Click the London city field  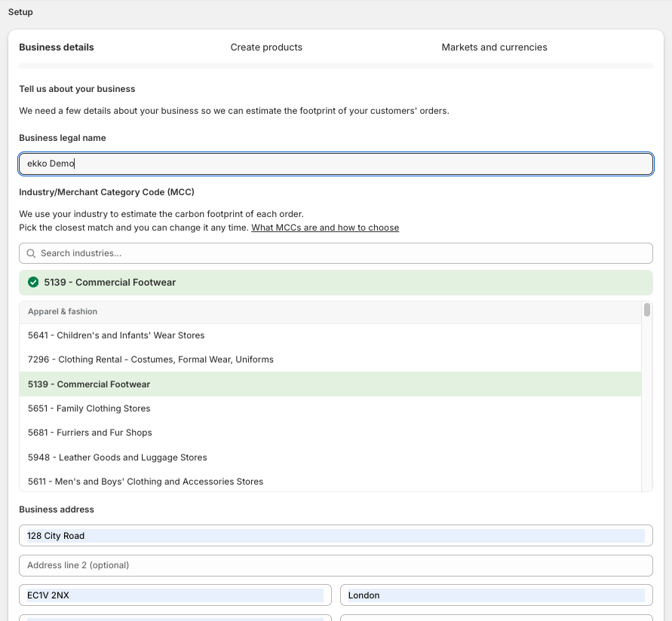click(496, 595)
